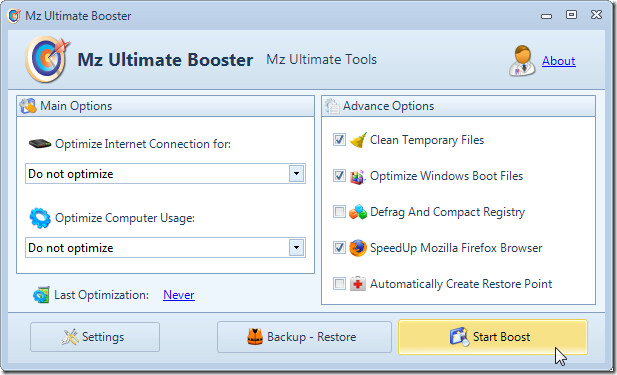This screenshot has width=617, height=375.
Task: Open the About link
Action: click(558, 61)
